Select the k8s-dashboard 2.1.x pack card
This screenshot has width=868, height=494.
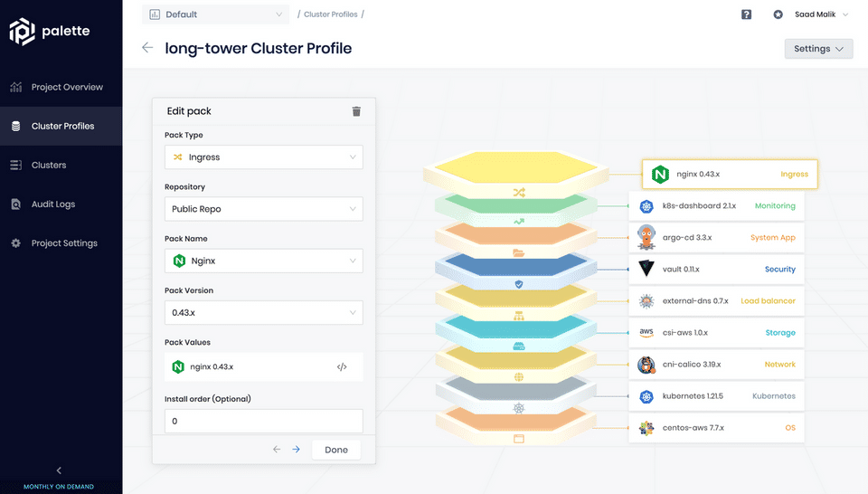click(x=716, y=206)
